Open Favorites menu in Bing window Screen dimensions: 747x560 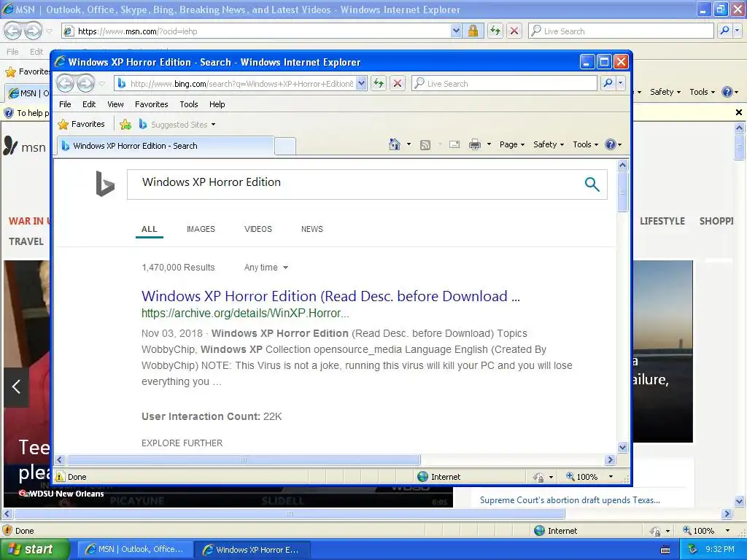152,104
